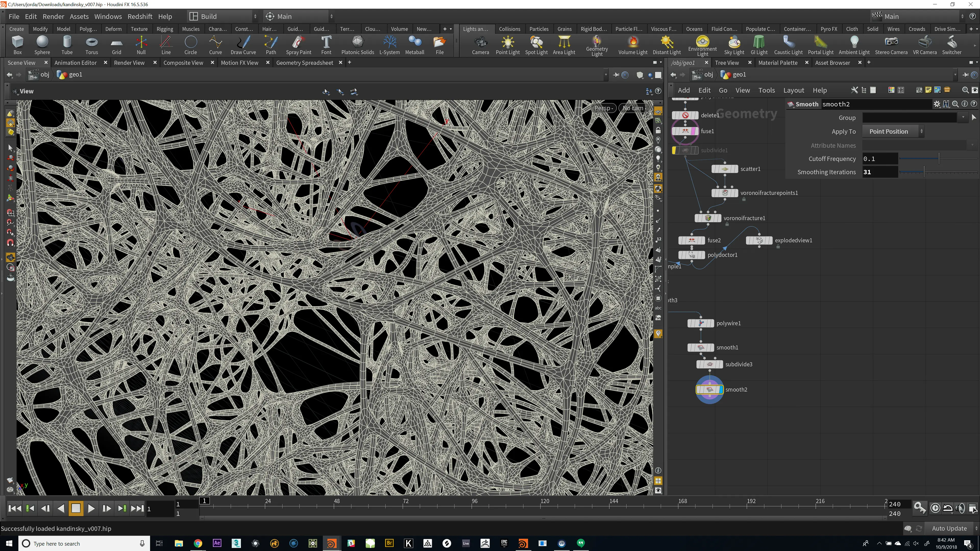Step back one frame
980x551 pixels.
tap(46, 508)
